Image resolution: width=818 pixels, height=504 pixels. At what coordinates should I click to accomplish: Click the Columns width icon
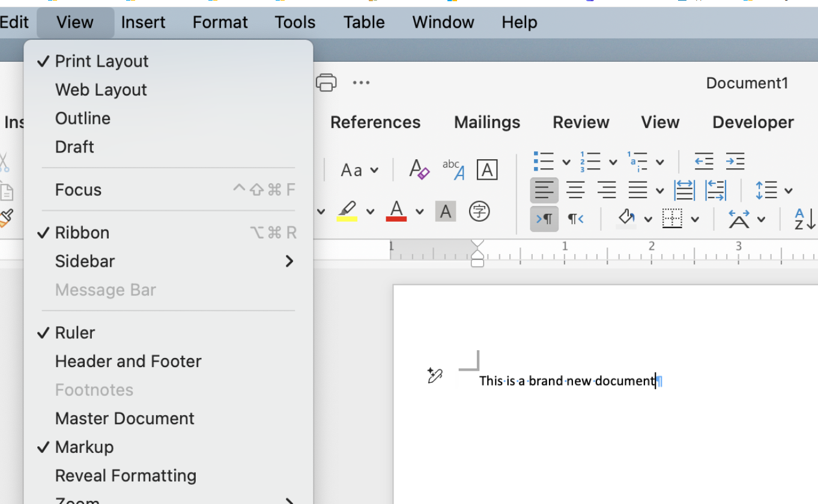[715, 191]
